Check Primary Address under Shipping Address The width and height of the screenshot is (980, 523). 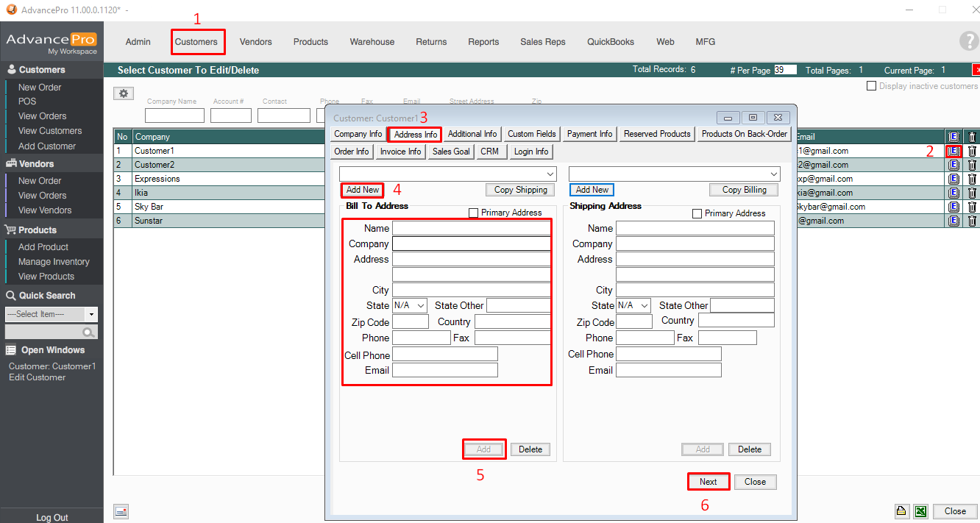click(x=697, y=213)
